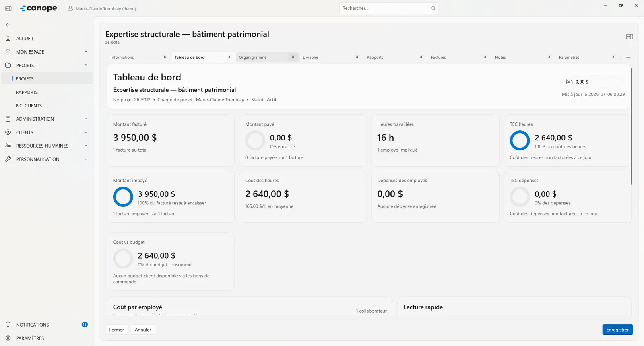Close the Paramètres tab
The image size is (644, 346).
tap(613, 57)
